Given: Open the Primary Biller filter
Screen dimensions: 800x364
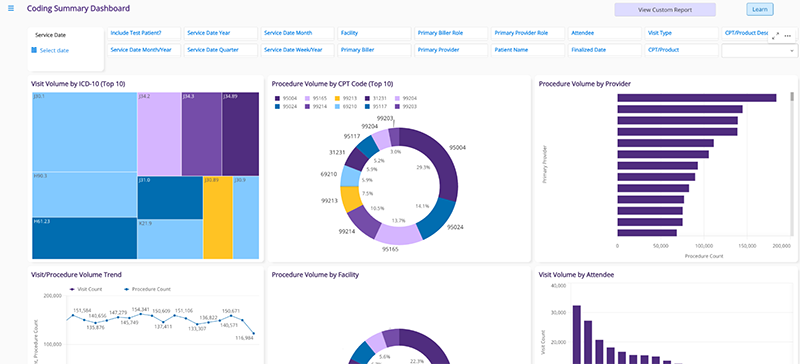Looking at the screenshot, I should click(x=374, y=50).
